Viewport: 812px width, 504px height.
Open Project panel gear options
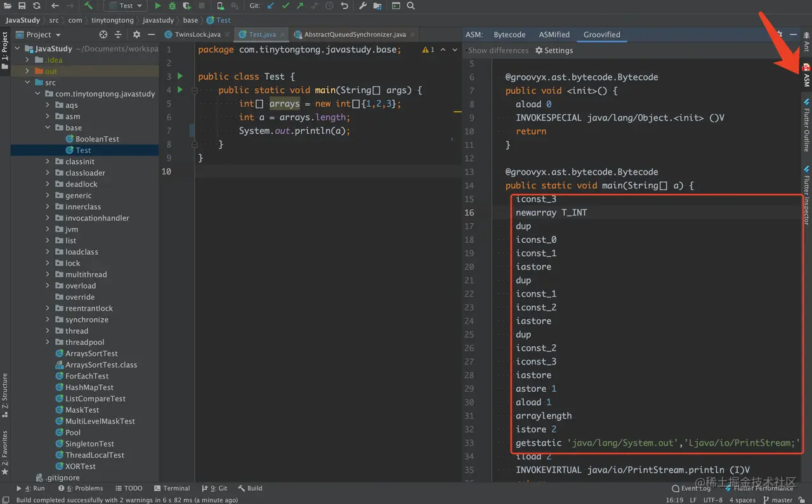coord(136,35)
